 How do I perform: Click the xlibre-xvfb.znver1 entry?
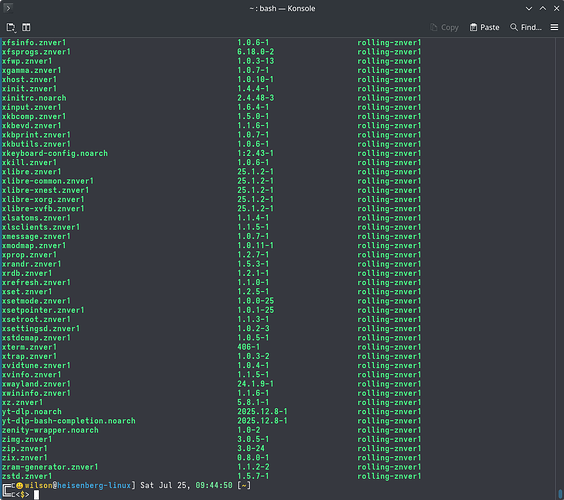coord(43,209)
